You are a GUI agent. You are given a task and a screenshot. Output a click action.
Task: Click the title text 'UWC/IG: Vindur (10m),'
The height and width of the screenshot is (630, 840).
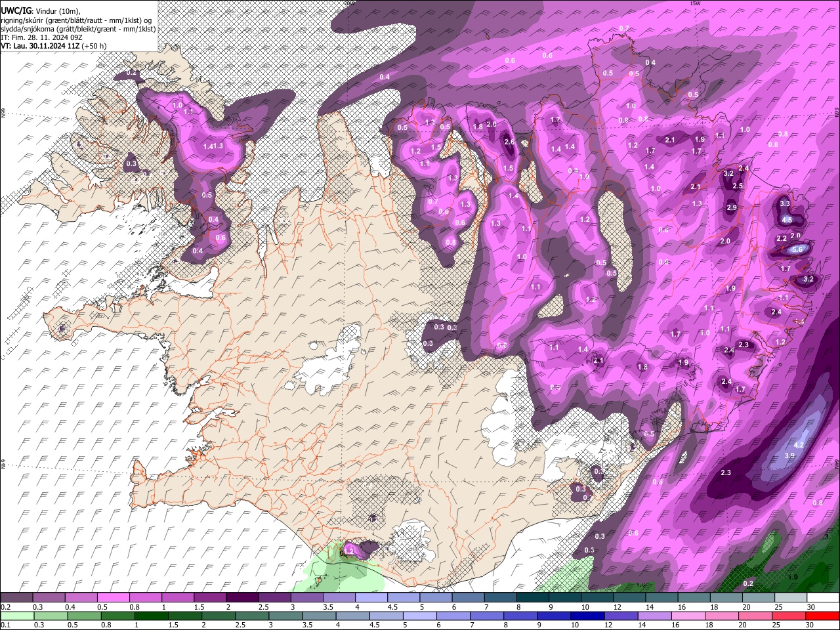click(x=41, y=11)
